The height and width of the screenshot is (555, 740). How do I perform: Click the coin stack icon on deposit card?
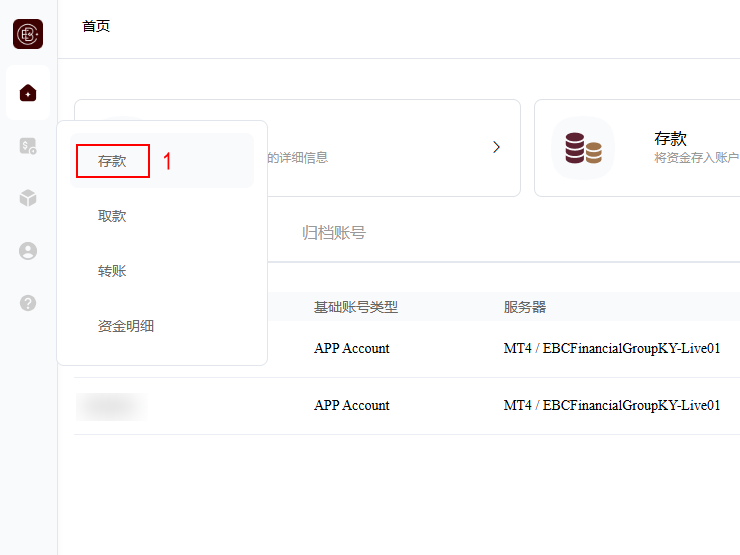583,148
